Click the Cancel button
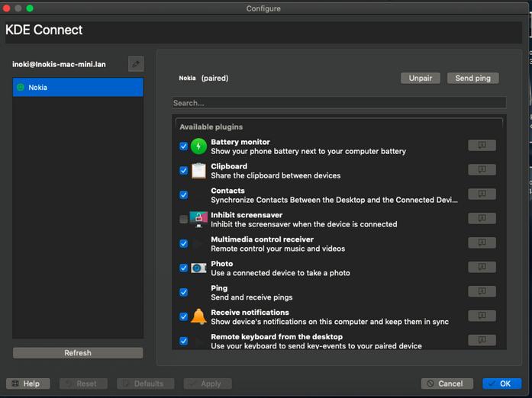Viewport: 532px width, 398px height. pyautogui.click(x=447, y=384)
